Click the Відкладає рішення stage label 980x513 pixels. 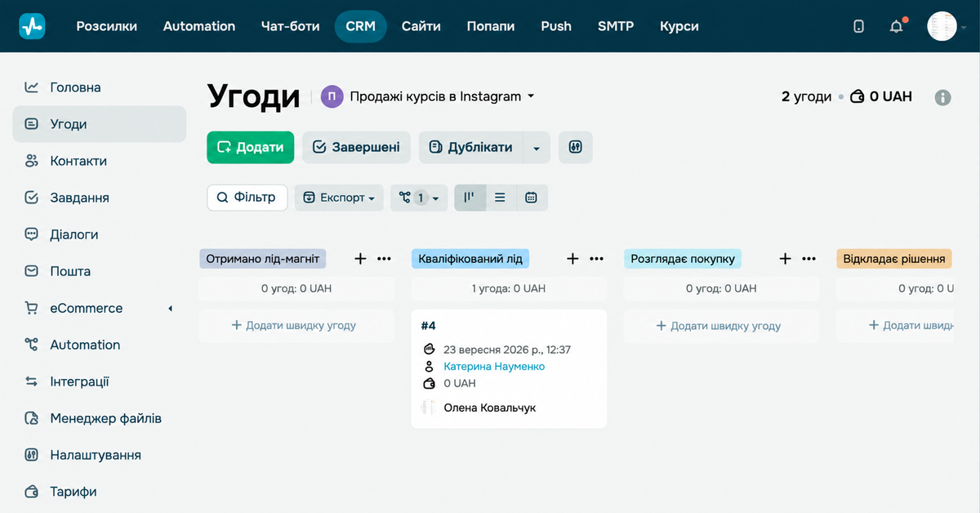[894, 259]
